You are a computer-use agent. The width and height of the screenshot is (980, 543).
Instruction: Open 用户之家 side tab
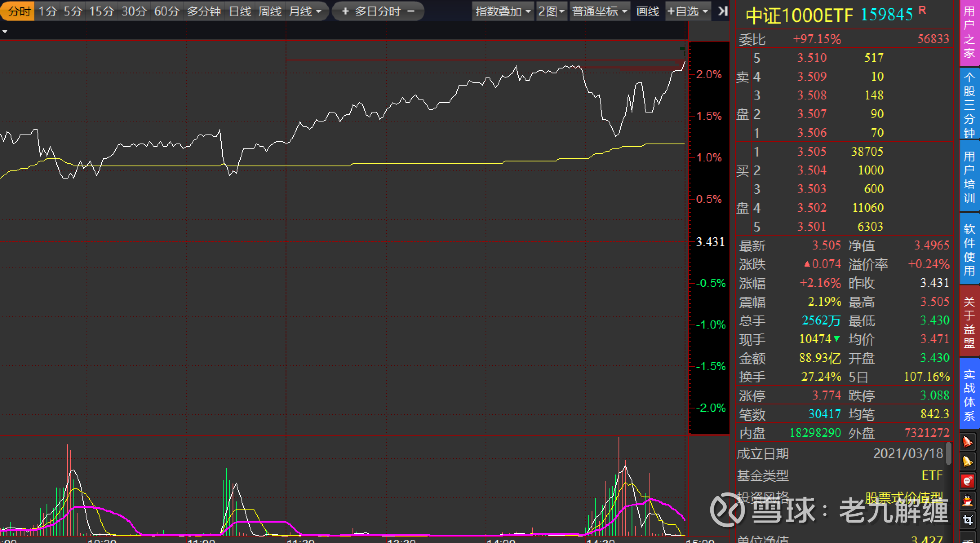(x=969, y=33)
